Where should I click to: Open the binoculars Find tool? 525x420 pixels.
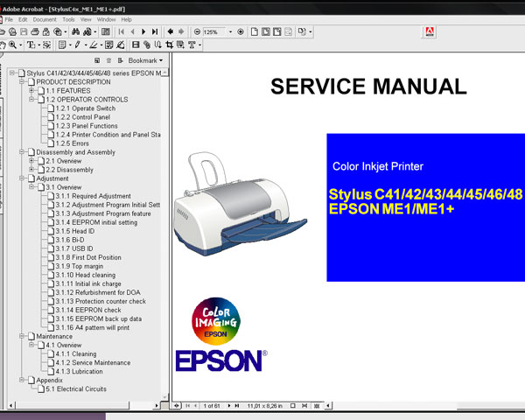click(75, 31)
